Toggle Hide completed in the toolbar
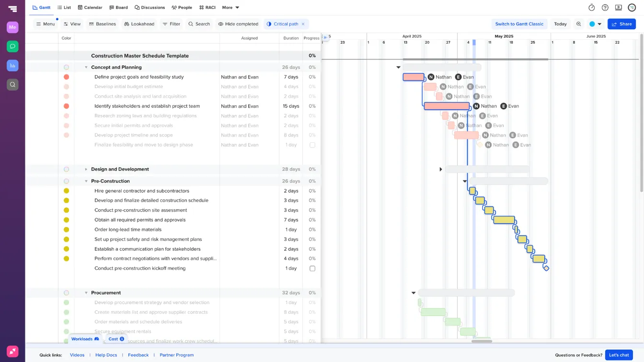 click(x=238, y=23)
